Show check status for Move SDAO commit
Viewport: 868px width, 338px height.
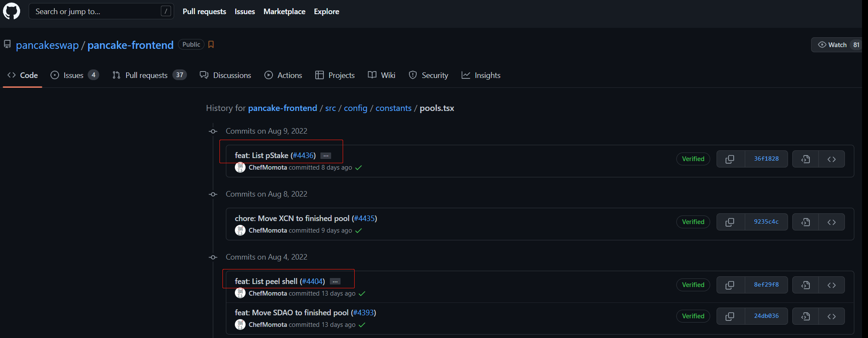362,325
